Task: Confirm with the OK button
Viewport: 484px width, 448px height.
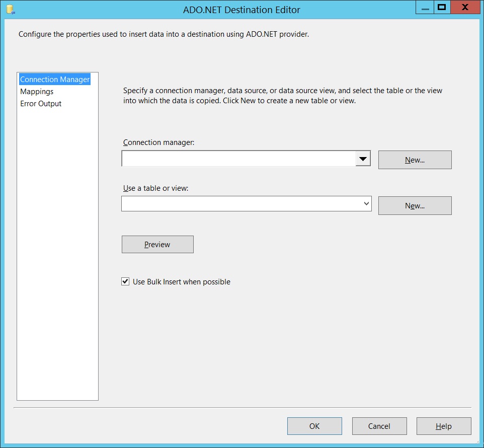Action: point(314,426)
